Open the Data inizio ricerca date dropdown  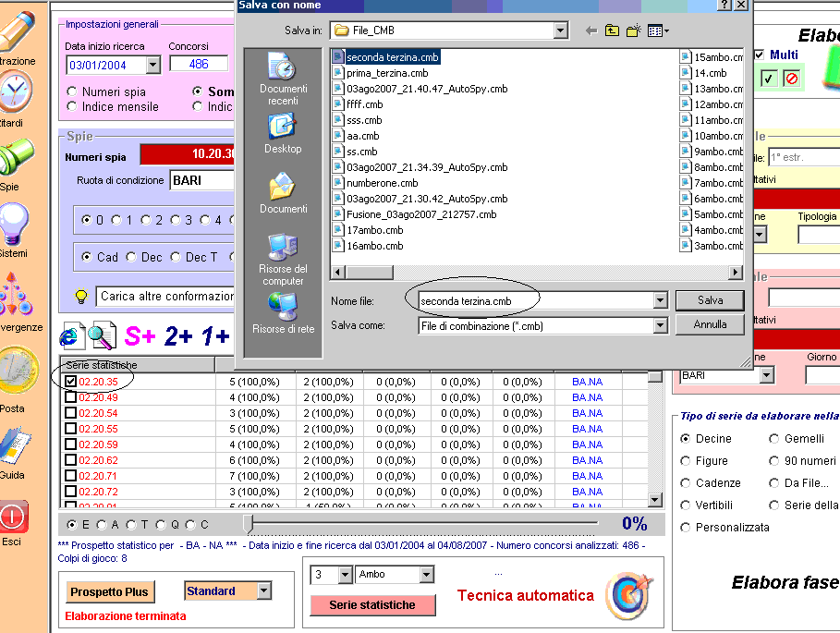[x=153, y=66]
